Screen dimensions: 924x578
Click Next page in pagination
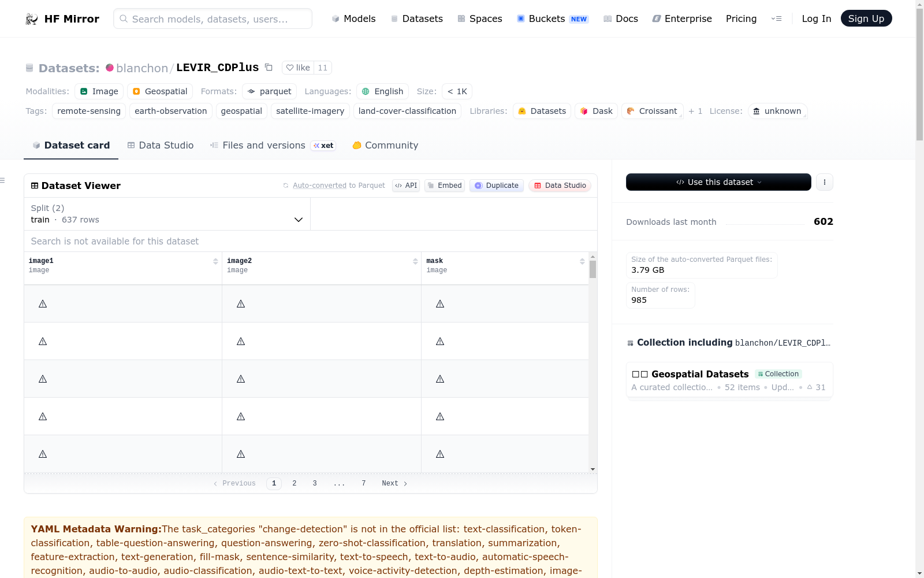(x=394, y=483)
